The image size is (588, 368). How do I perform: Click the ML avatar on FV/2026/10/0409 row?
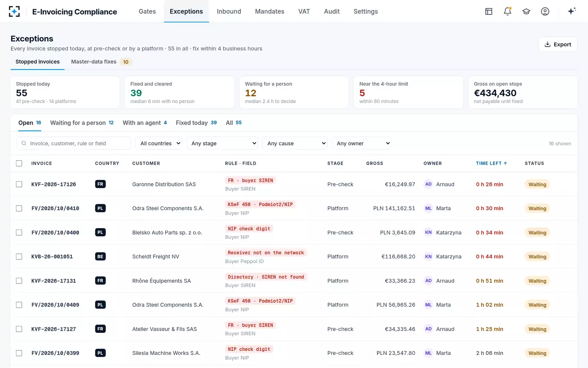click(x=428, y=305)
